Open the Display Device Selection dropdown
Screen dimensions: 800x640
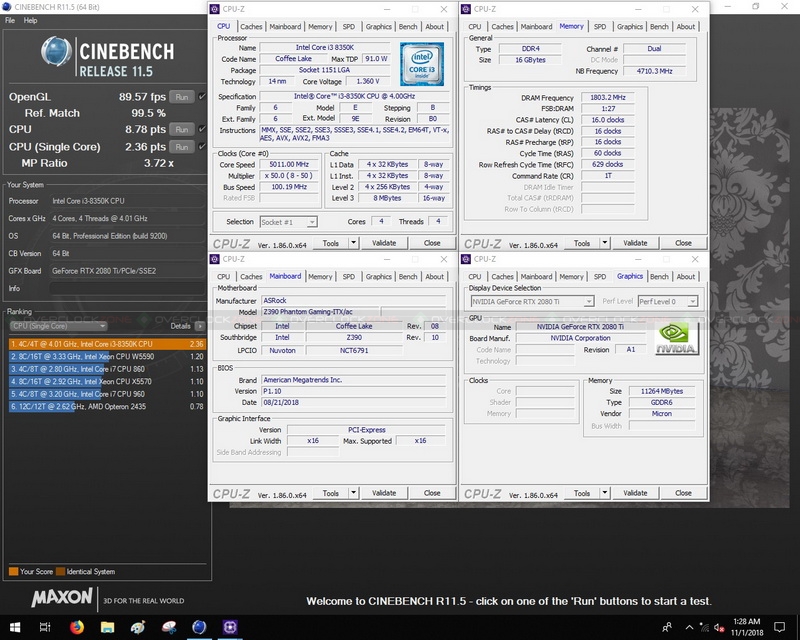[532, 302]
